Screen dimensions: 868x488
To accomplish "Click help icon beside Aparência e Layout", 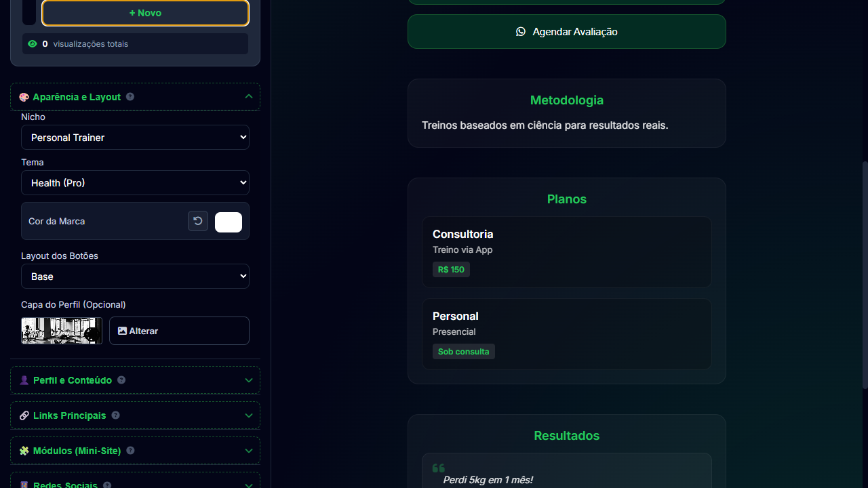I will click(130, 97).
